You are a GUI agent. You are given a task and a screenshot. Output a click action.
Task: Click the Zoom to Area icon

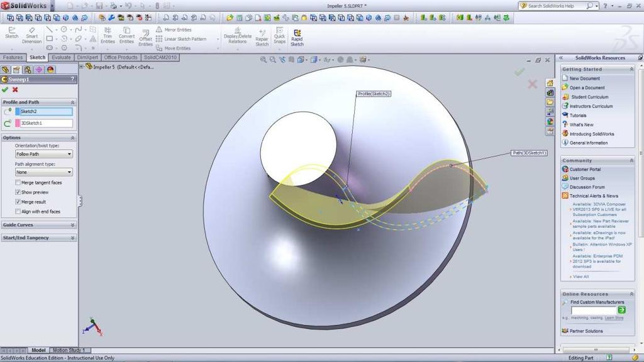pyautogui.click(x=273, y=60)
